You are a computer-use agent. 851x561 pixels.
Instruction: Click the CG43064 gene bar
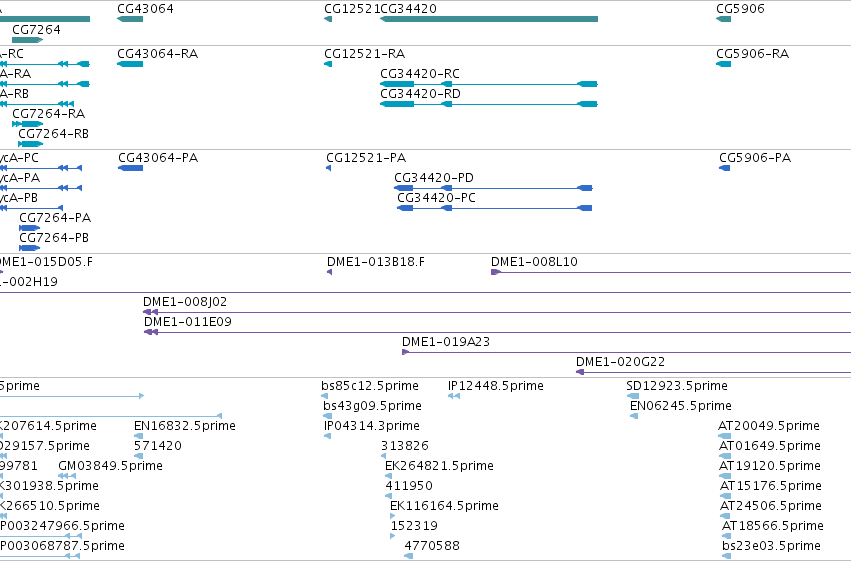(130, 19)
